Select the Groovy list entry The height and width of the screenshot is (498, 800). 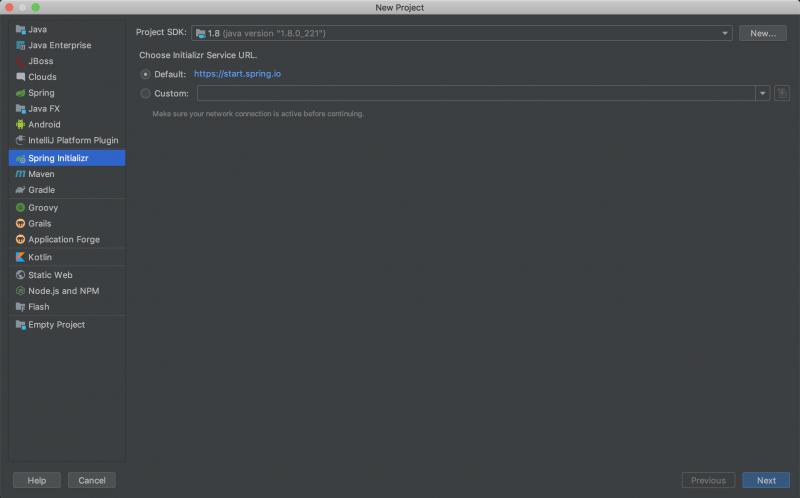pyautogui.click(x=67, y=208)
